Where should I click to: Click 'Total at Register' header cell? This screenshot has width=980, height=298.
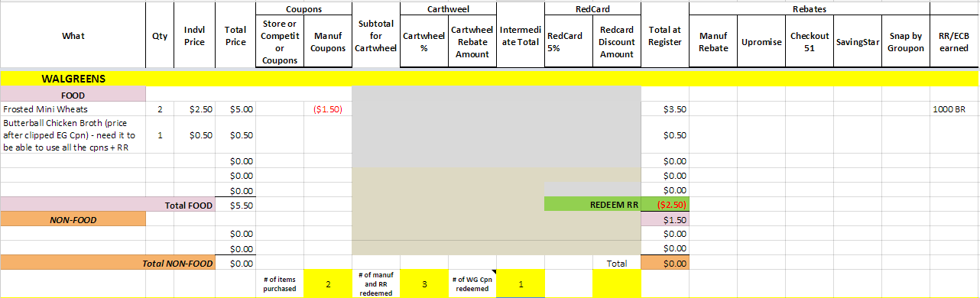(x=664, y=35)
